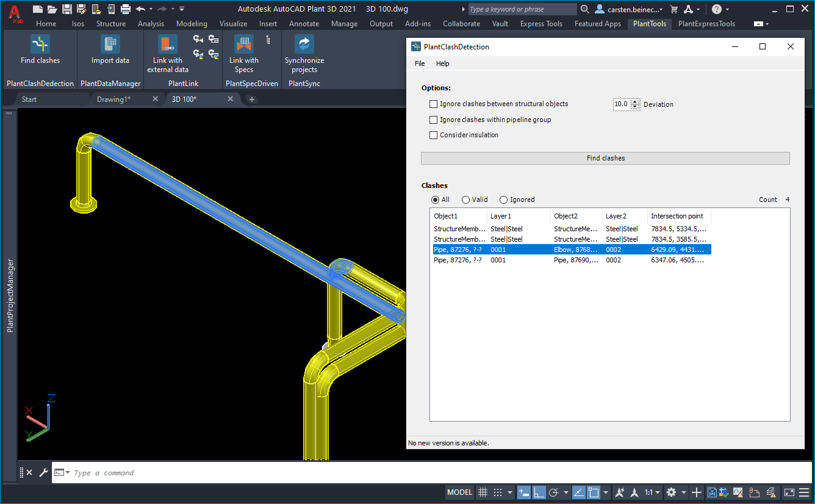Open status bar customization hamburger icon
The height and width of the screenshot is (504, 815).
(805, 492)
